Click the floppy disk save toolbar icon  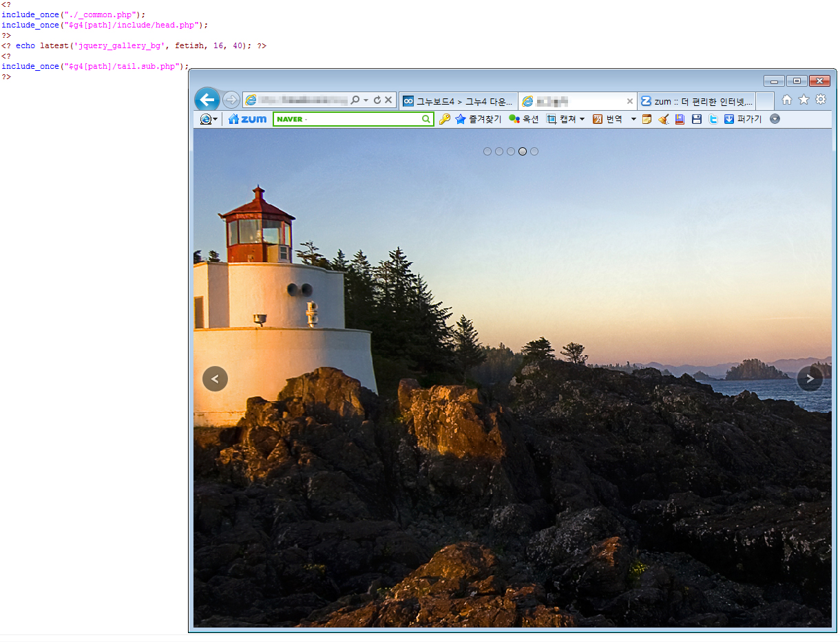pos(697,119)
